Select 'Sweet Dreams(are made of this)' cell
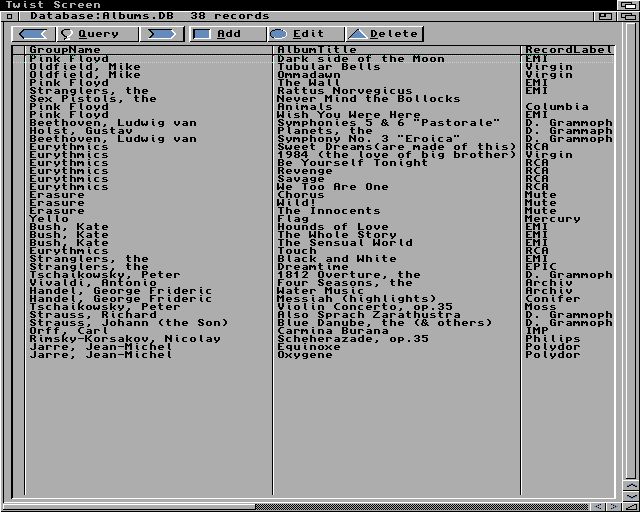 coord(397,147)
